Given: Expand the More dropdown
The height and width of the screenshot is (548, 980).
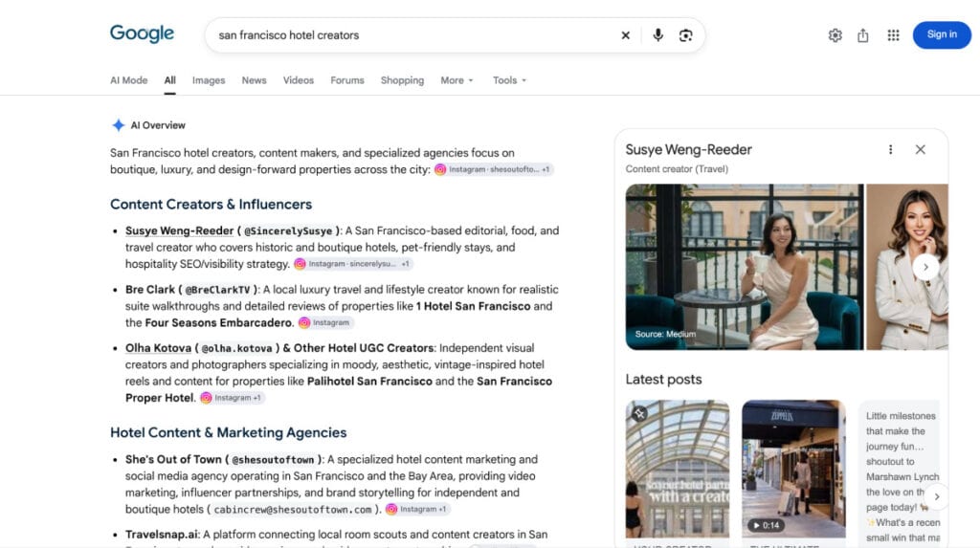Looking at the screenshot, I should [x=457, y=80].
